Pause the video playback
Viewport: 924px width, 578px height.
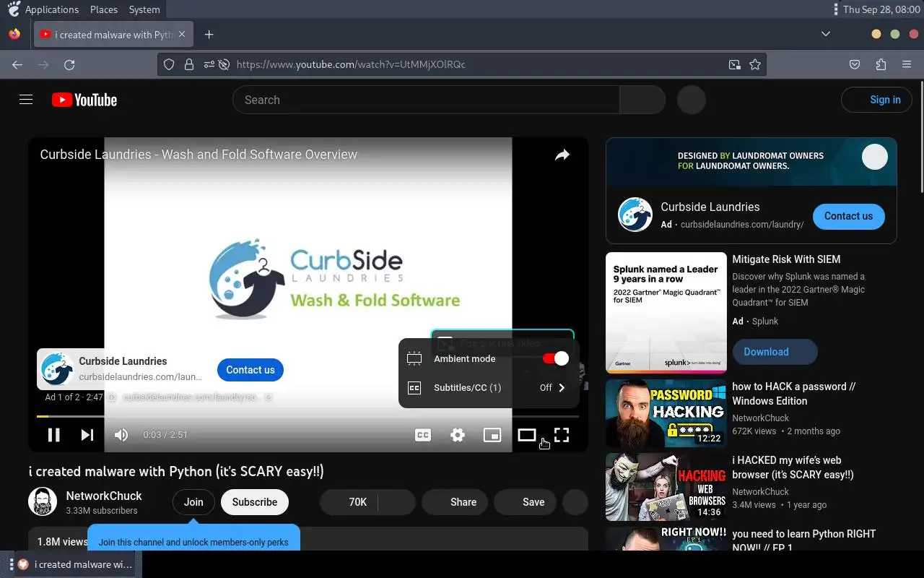[53, 435]
